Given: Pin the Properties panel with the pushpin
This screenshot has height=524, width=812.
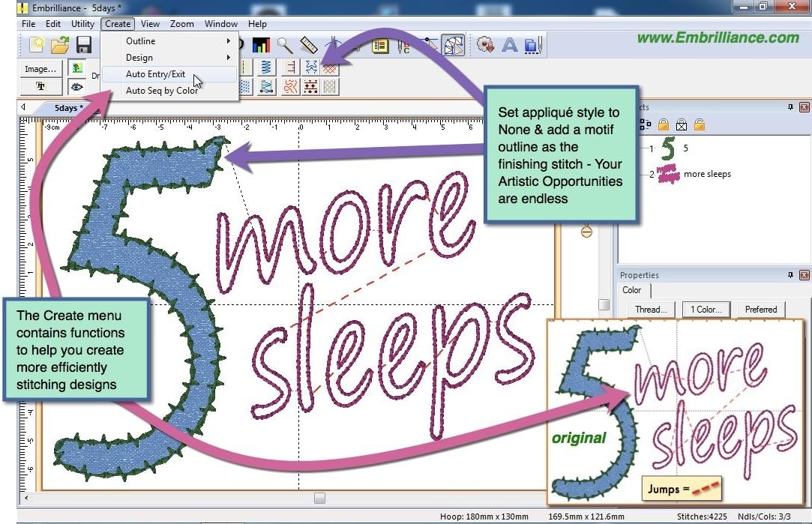Looking at the screenshot, I should (x=790, y=275).
